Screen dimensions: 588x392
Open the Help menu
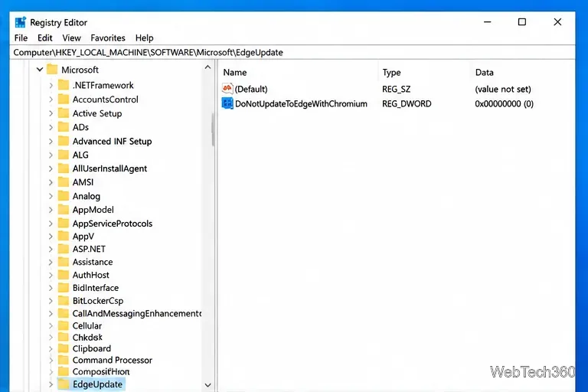[x=145, y=38]
